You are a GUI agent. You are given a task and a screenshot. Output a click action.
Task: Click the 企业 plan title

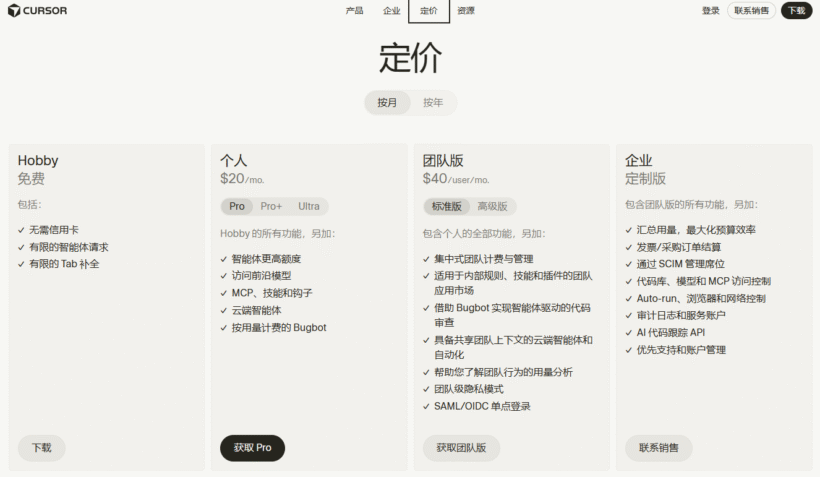click(x=639, y=161)
